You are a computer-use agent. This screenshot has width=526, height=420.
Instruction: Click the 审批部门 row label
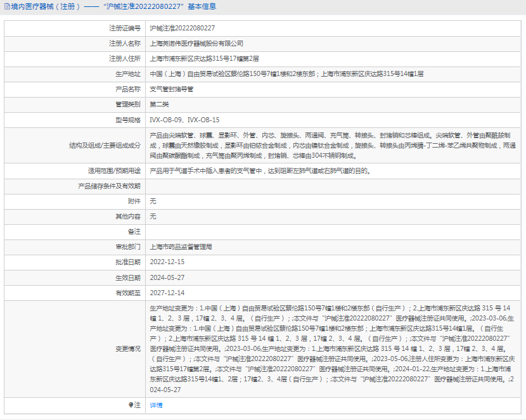pos(128,246)
